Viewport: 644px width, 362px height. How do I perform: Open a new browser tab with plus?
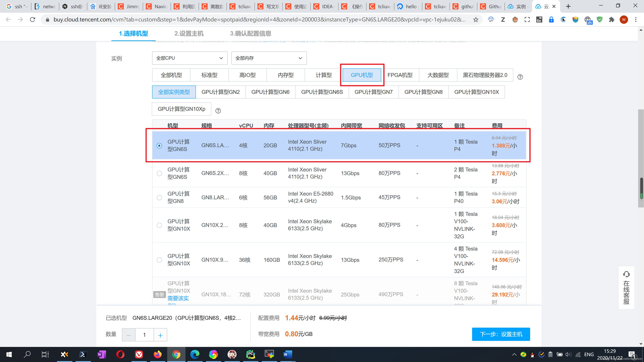[568, 6]
